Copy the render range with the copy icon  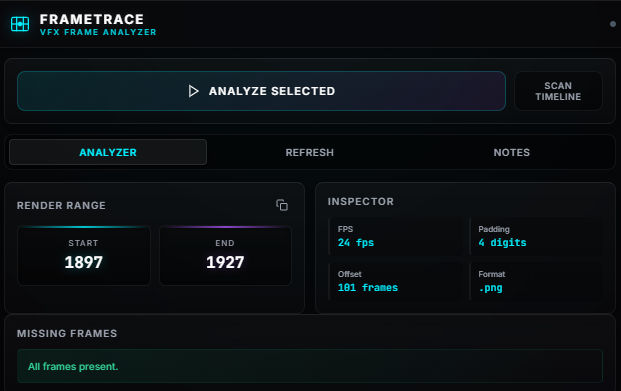point(282,205)
